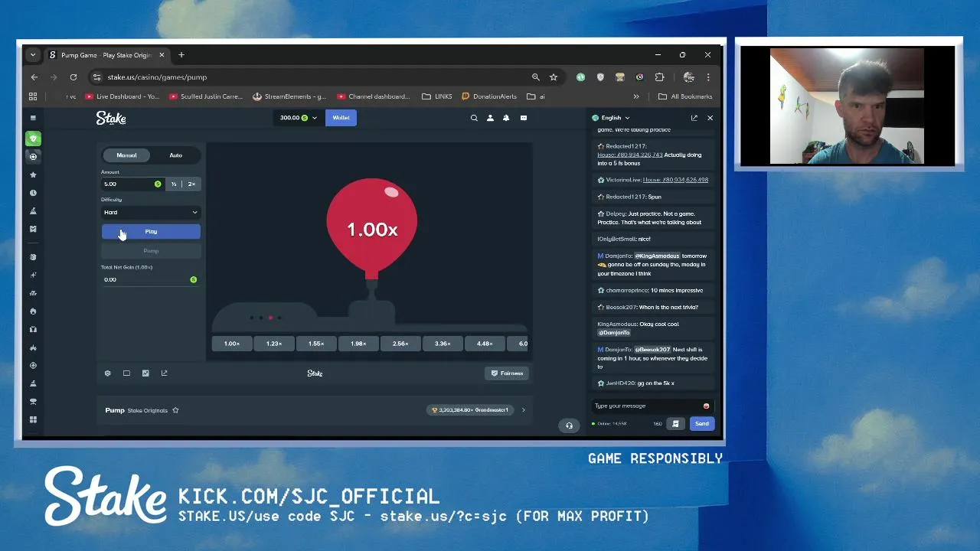The image size is (980, 551).
Task: Click the Wallet button
Action: 341,118
